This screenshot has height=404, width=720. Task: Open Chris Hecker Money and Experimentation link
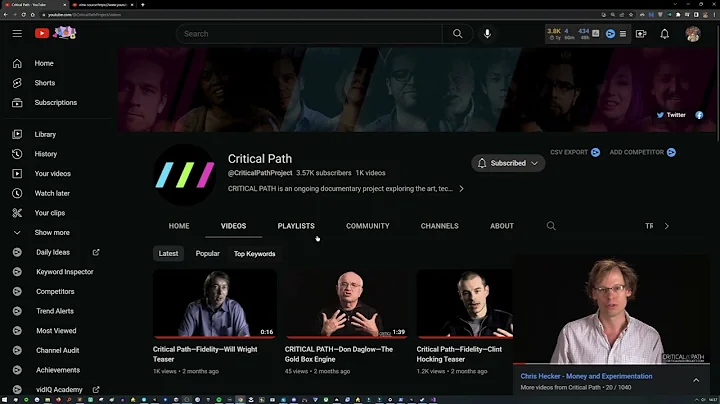pyautogui.click(x=586, y=376)
